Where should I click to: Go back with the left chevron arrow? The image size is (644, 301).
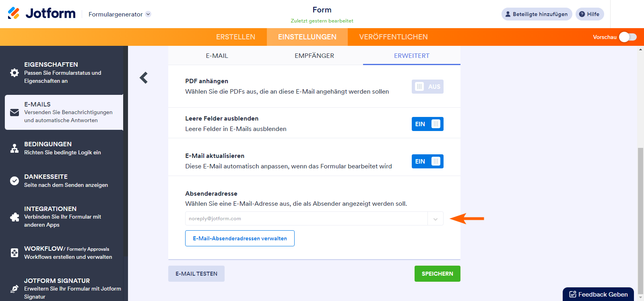[x=144, y=78]
